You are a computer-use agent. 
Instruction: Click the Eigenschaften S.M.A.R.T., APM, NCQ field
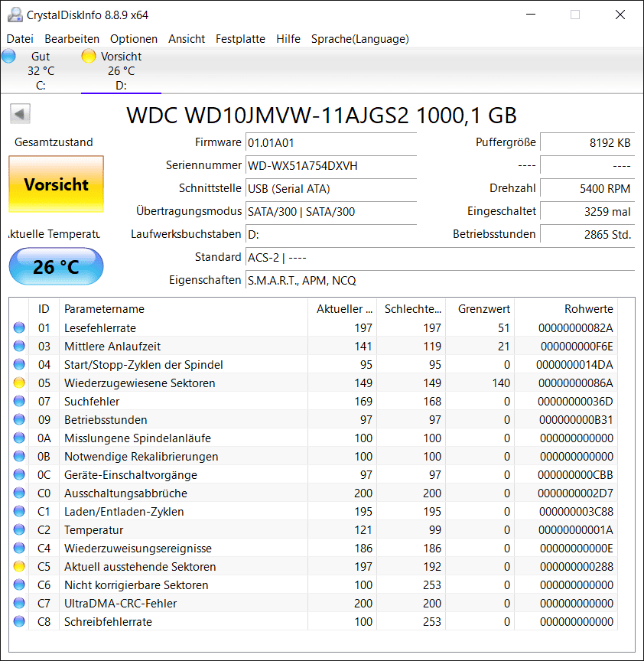click(x=440, y=280)
